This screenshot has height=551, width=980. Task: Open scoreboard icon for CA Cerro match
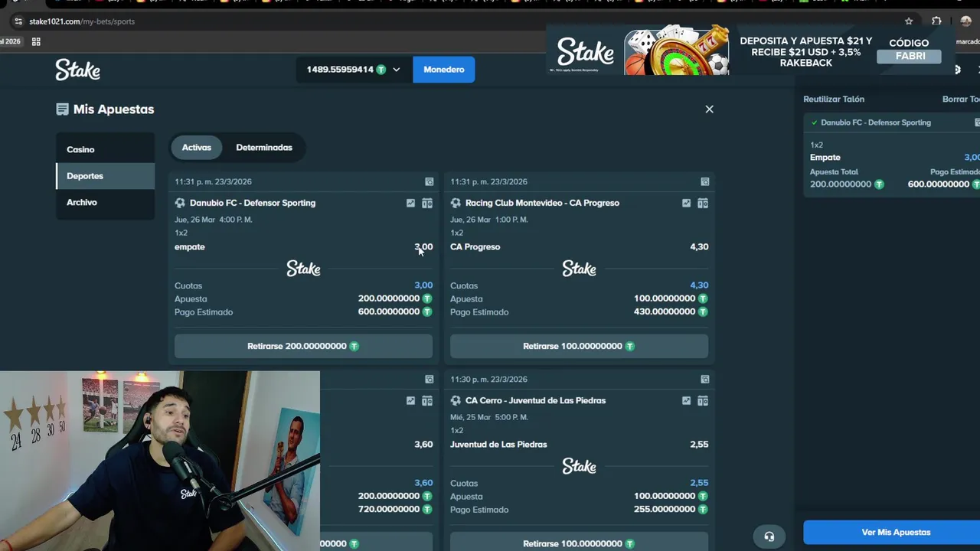703,400
